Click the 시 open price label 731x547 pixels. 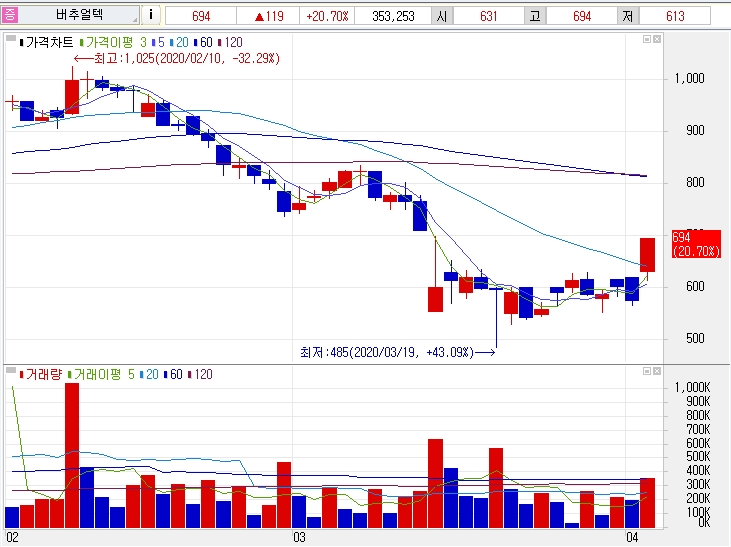[442, 16]
